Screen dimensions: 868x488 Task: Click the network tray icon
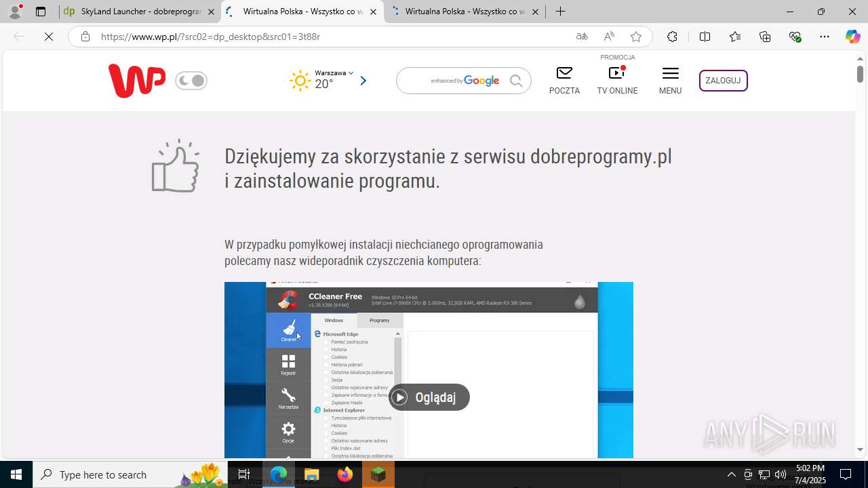click(x=764, y=474)
